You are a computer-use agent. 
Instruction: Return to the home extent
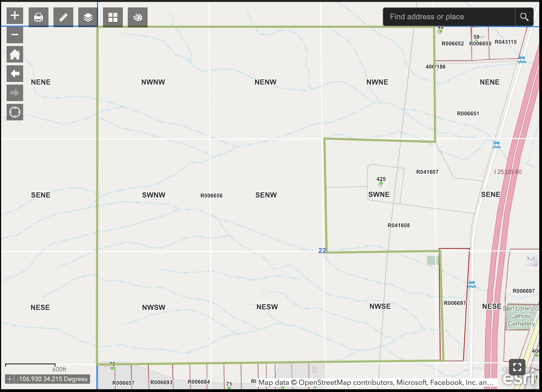(x=15, y=54)
